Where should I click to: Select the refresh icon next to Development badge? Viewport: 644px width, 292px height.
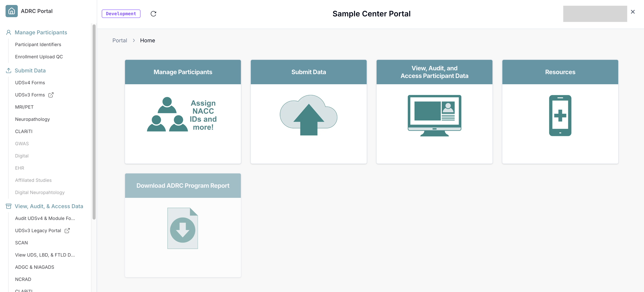[x=153, y=14]
